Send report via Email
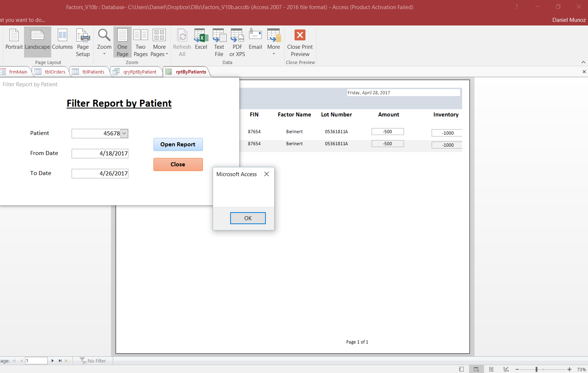Screen dimensions: 588x373 click(255, 40)
